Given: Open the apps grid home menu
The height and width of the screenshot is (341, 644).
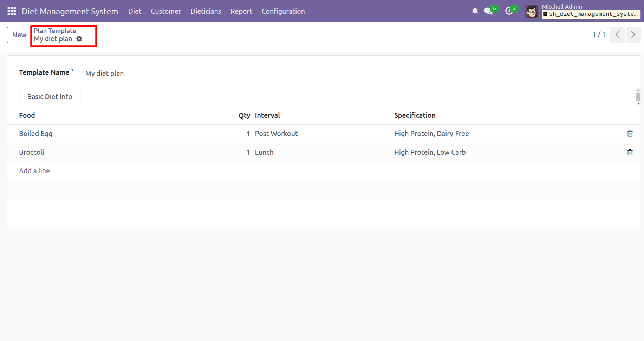Looking at the screenshot, I should point(12,11).
